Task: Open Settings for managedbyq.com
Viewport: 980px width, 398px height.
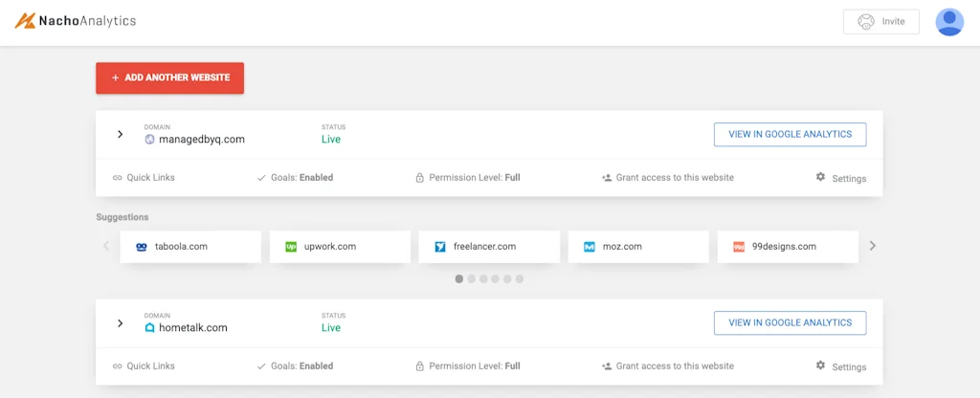Action: click(841, 178)
